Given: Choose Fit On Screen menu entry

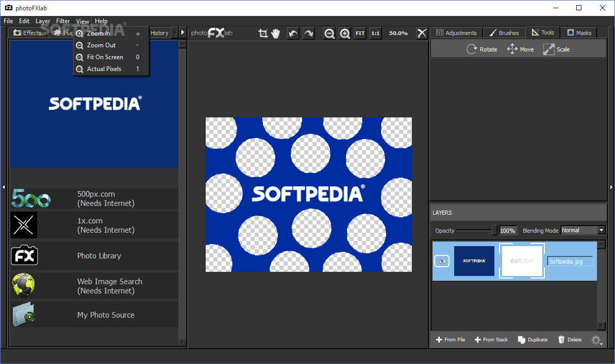Looking at the screenshot, I should click(x=111, y=57).
